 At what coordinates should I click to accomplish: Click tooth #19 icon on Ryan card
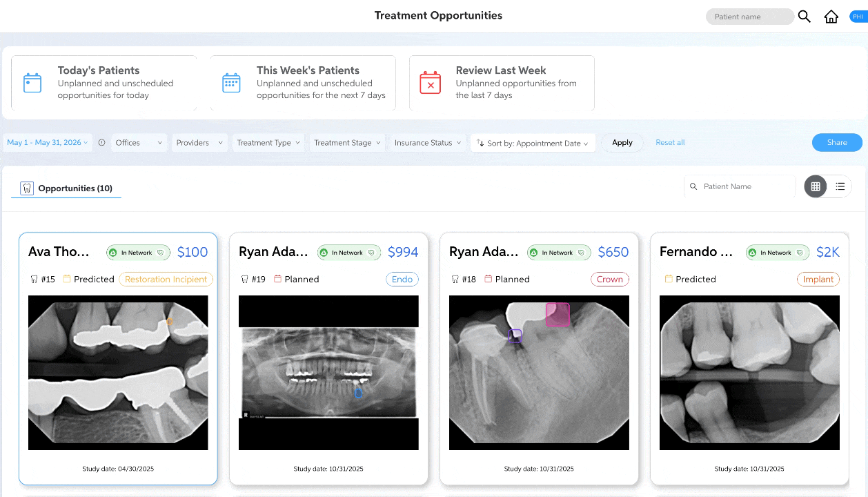pyautogui.click(x=244, y=280)
